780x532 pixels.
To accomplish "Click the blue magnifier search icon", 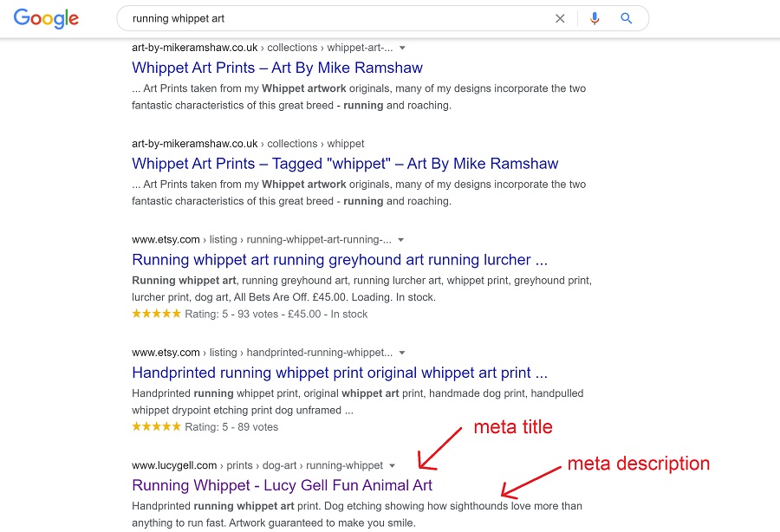I will (626, 18).
